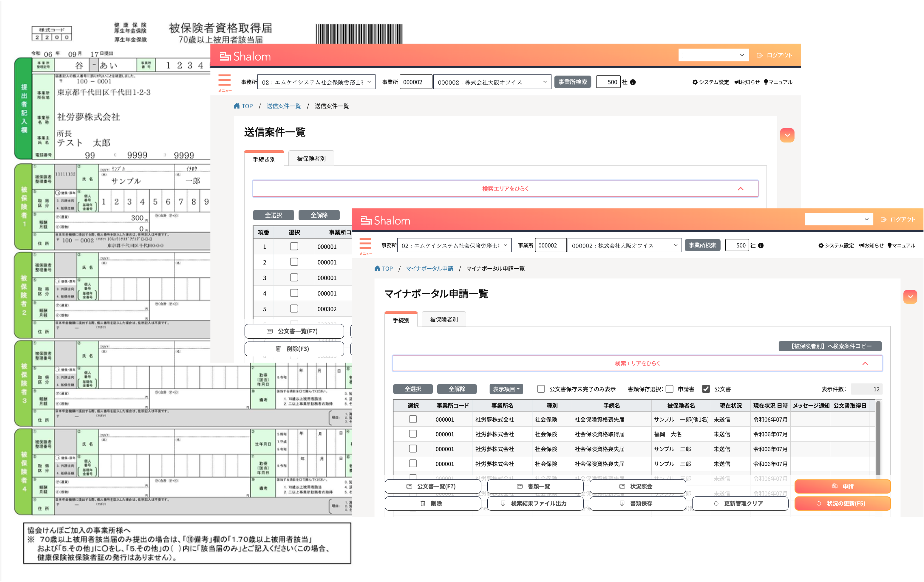Go to TOP home in the back window breadcrumb
The image size is (924, 582).
point(243,106)
